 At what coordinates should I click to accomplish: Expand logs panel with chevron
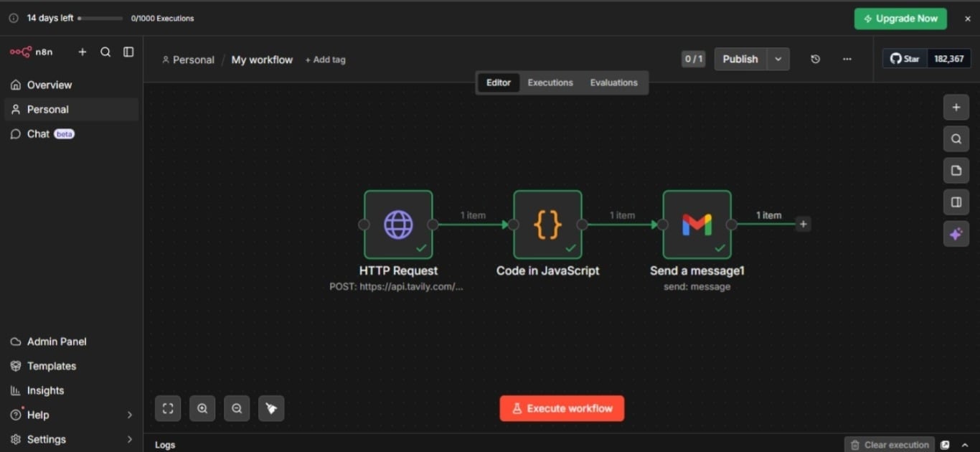point(966,445)
